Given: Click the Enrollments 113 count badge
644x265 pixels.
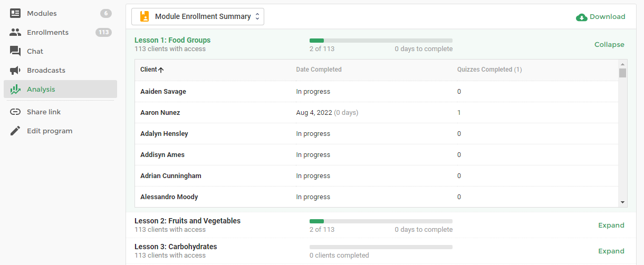Looking at the screenshot, I should click(103, 32).
